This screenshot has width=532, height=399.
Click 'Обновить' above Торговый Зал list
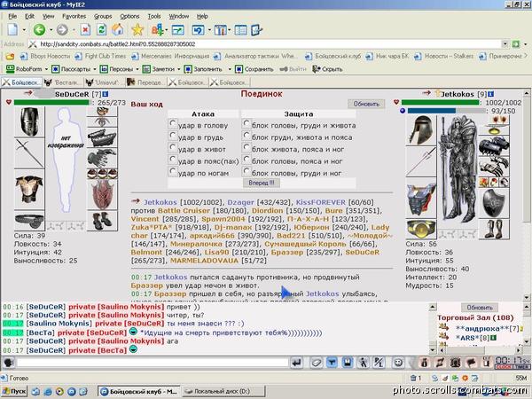click(480, 308)
